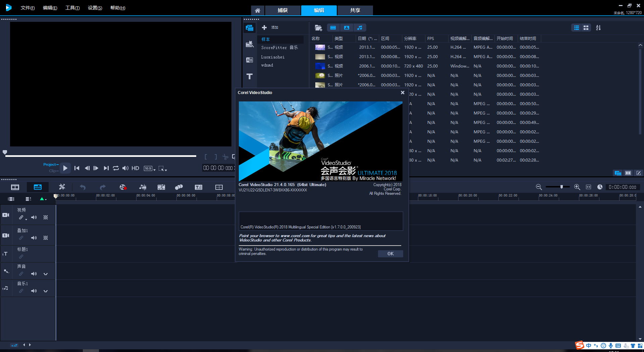Viewport: 644px width, 352px height.
Task: Toggle transparency grid on 视频 track
Action: click(x=46, y=218)
